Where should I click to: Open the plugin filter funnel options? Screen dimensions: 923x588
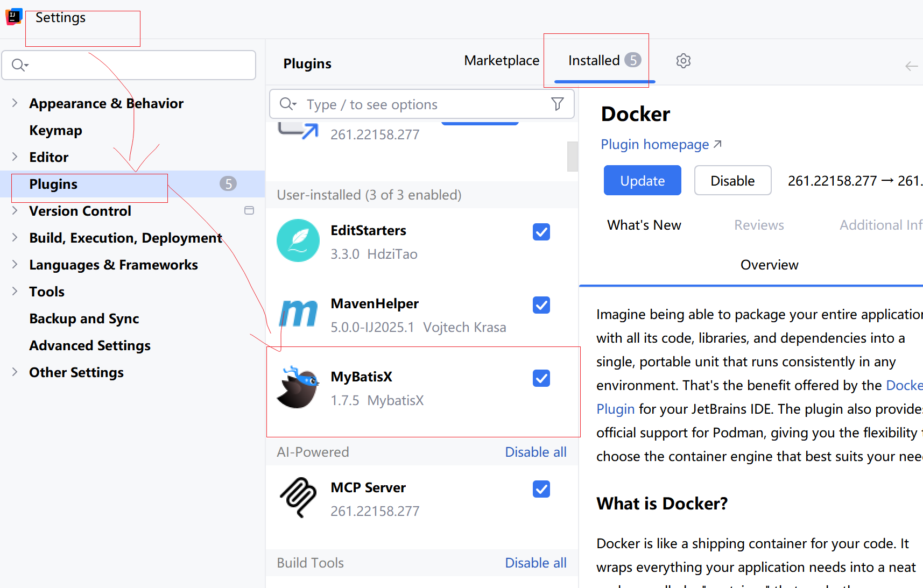pos(558,104)
